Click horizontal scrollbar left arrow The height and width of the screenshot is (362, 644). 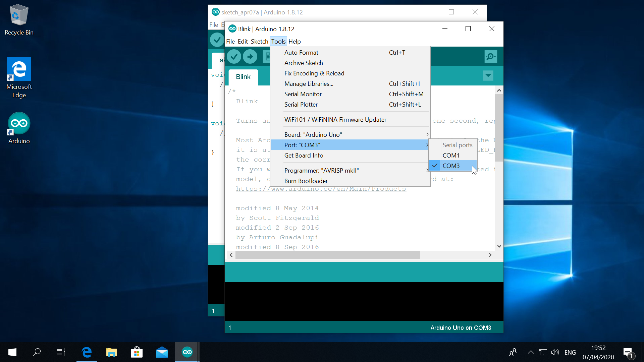[x=231, y=255]
